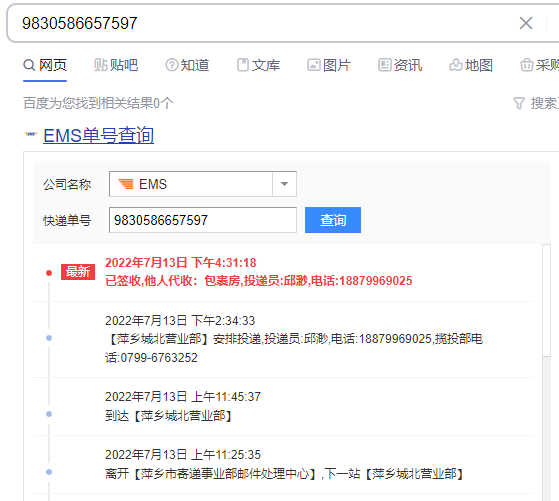The width and height of the screenshot is (559, 501).
Task: Click the red 最新 badge
Action: (78, 272)
